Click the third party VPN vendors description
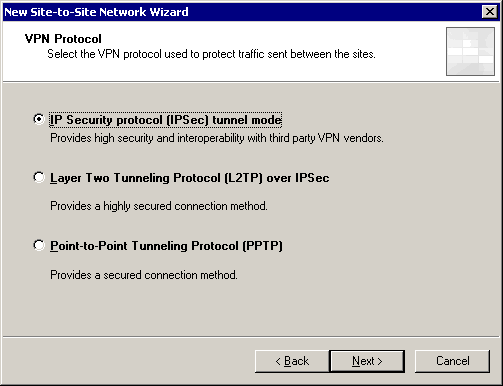The width and height of the screenshot is (503, 386). 217,138
